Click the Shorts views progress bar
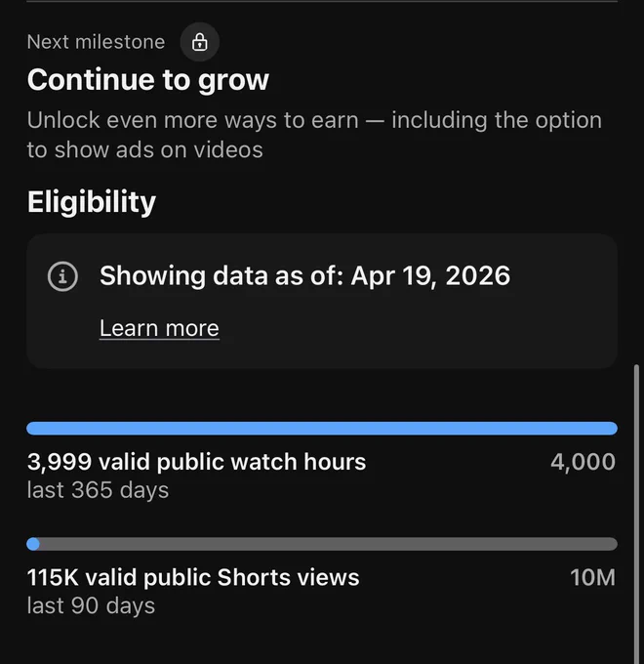644x664 pixels. 322,544
